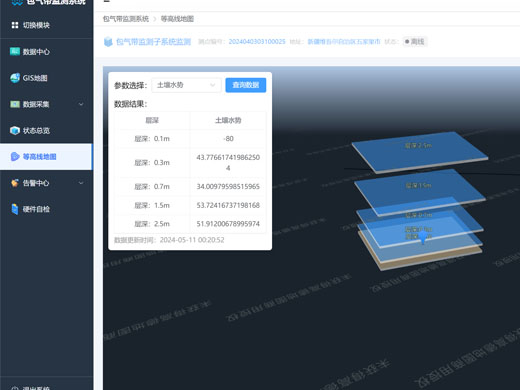
Task: Click the 土壤水势 column header
Action: pyautogui.click(x=228, y=120)
